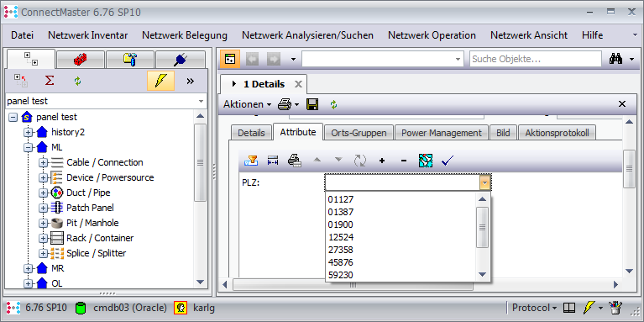Select the hammer tools panel tab
644x322 pixels.
(x=130, y=60)
